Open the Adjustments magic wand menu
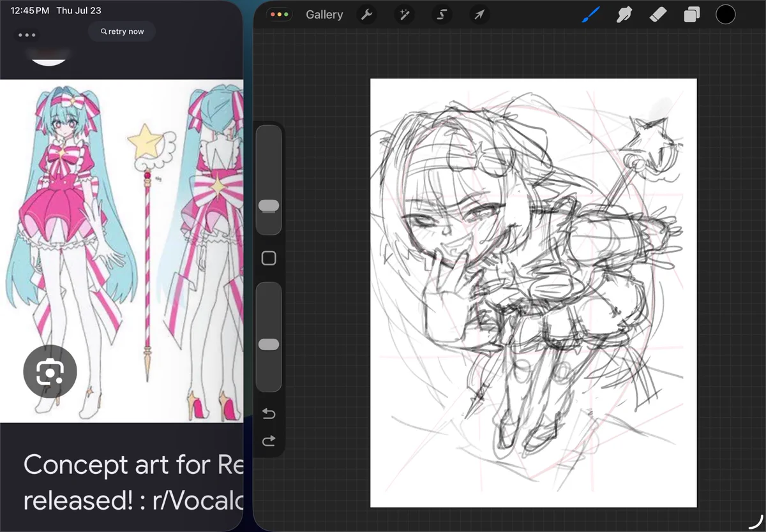Screen dimensions: 766x532 404,14
